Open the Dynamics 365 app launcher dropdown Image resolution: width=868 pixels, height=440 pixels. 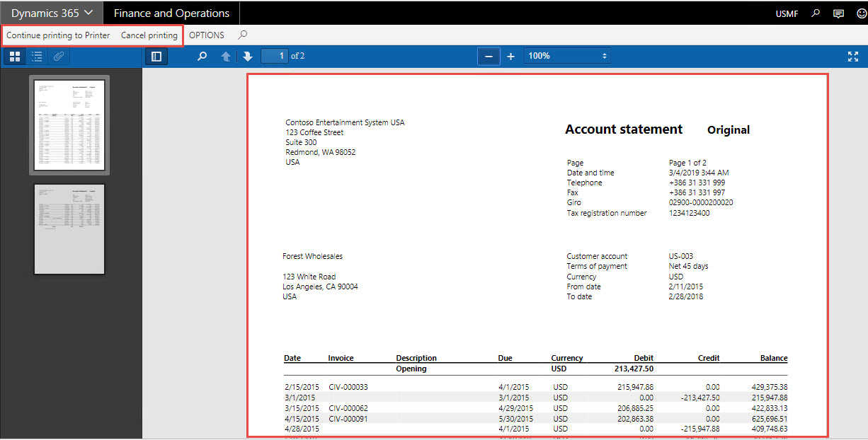click(52, 13)
